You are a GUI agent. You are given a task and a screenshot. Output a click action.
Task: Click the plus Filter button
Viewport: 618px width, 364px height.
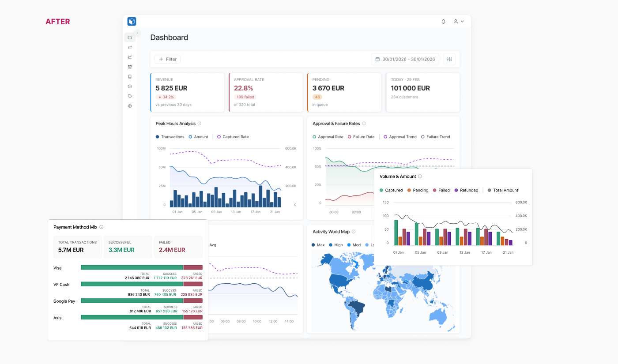click(168, 59)
